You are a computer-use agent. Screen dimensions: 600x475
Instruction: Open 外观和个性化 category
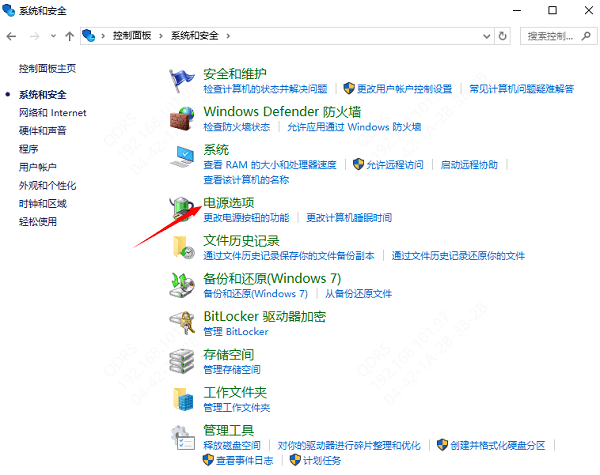click(x=47, y=185)
